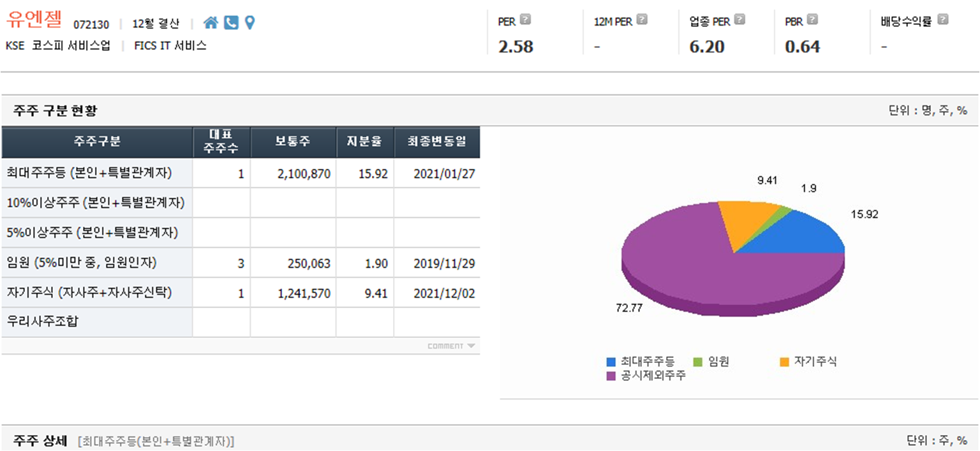This screenshot has width=980, height=451.
Task: Click the blue 최대주주등 legend swatch
Action: (611, 362)
